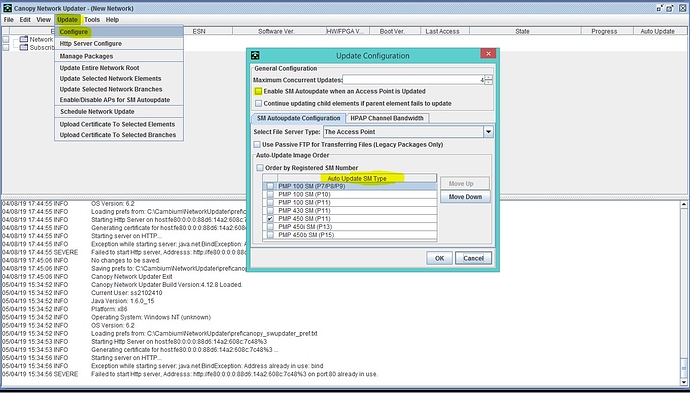Click the Auto Update SM Type column header
Screen dimensions: 690x393
(357, 179)
